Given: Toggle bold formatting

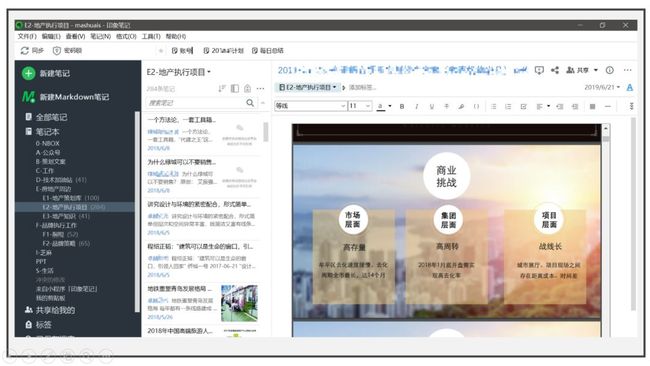Looking at the screenshot, I should [x=402, y=107].
